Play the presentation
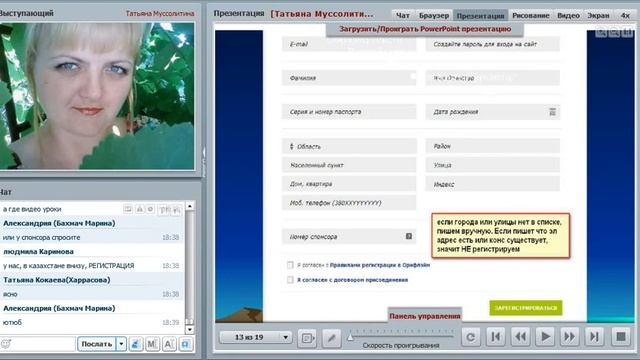The width and height of the screenshot is (640, 360). click(x=545, y=337)
